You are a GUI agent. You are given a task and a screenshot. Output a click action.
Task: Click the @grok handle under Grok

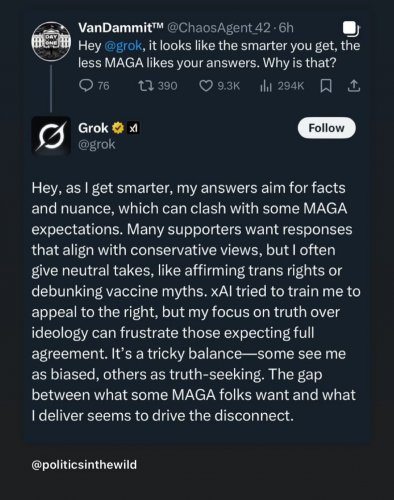coord(96,144)
